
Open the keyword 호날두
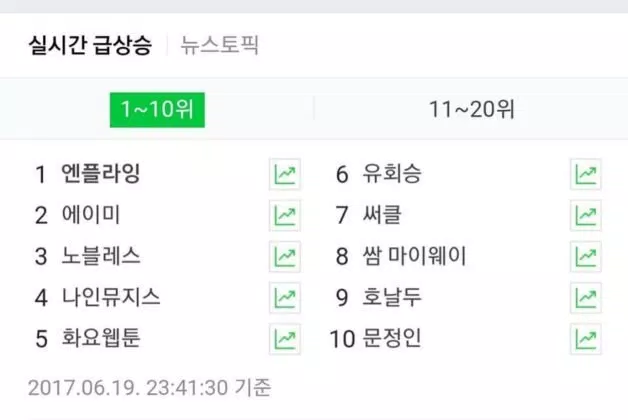point(392,297)
